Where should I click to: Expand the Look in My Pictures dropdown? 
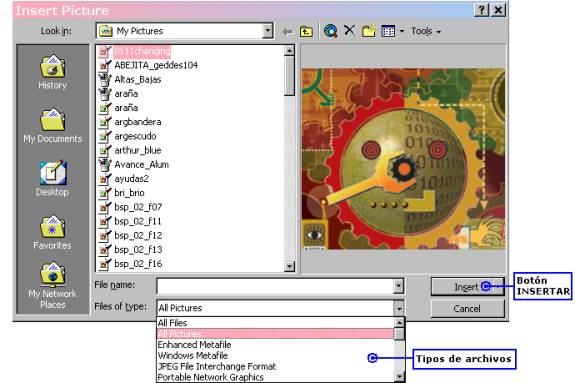pos(268,31)
